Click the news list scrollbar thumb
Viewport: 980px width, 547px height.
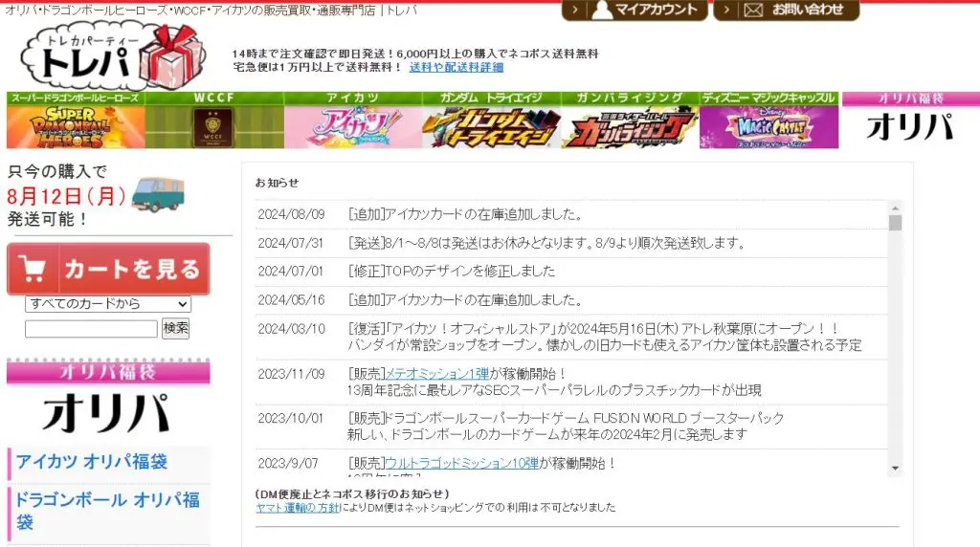pyautogui.click(x=895, y=223)
